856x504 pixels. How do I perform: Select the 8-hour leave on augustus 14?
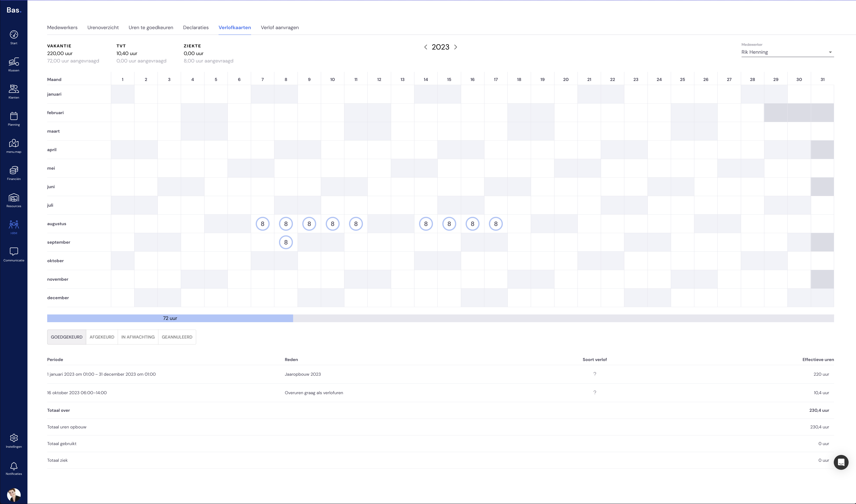426,224
